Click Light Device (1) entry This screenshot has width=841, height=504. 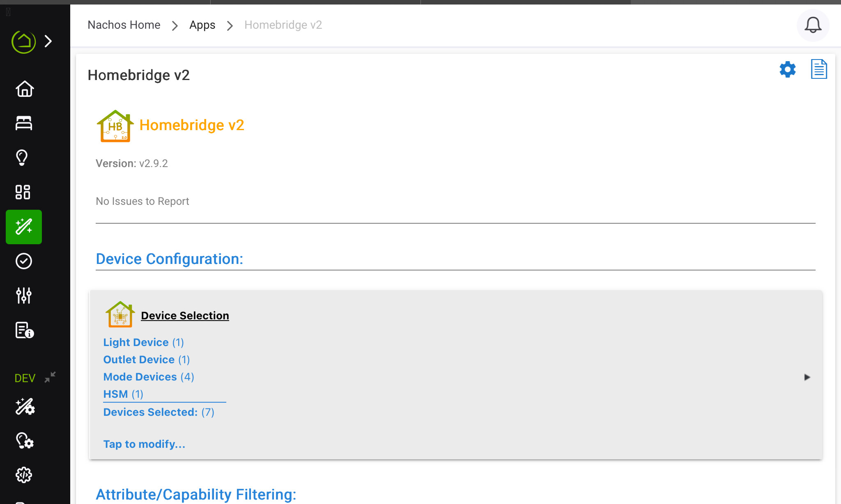click(143, 342)
